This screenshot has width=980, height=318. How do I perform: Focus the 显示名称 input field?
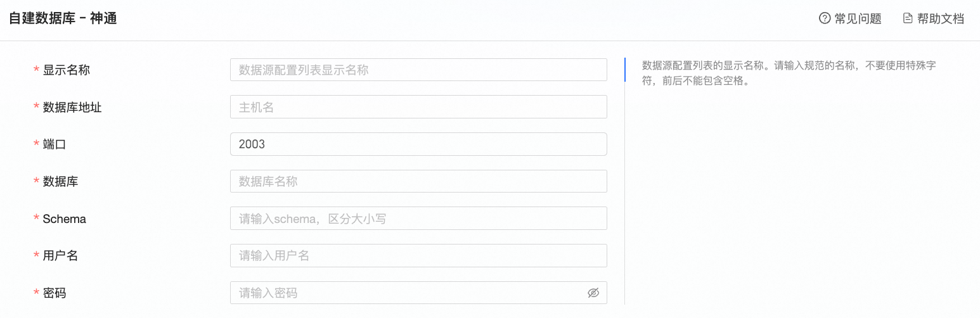click(x=418, y=70)
